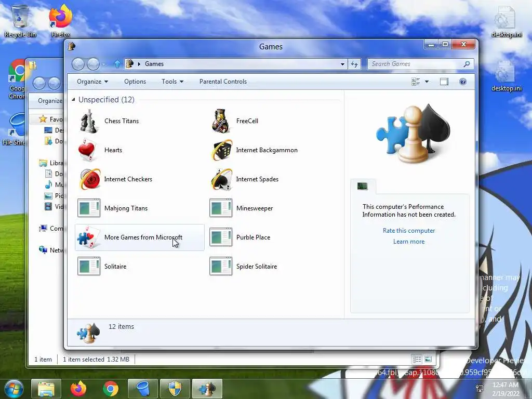
Task: Open Recycle Bin on the desktop
Action: tap(20, 20)
